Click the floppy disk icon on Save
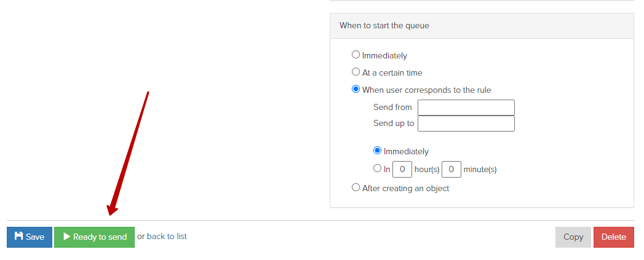644x260 pixels. pos(18,236)
